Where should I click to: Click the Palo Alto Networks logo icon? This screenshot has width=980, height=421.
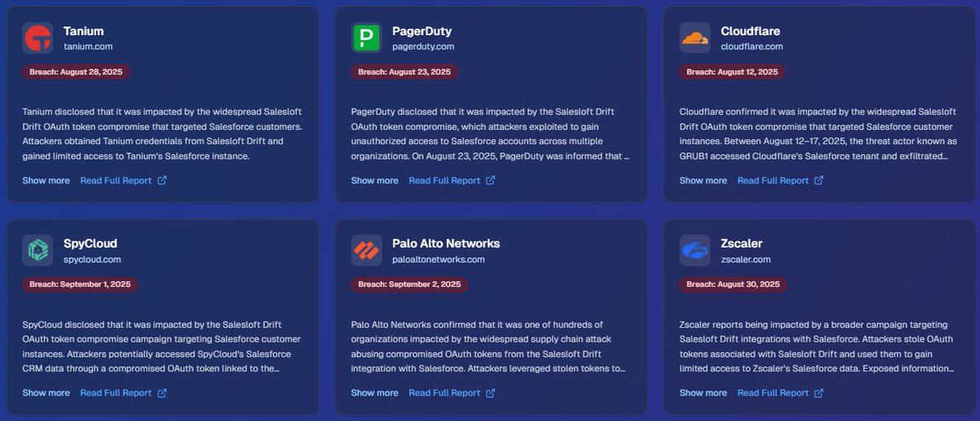367,251
